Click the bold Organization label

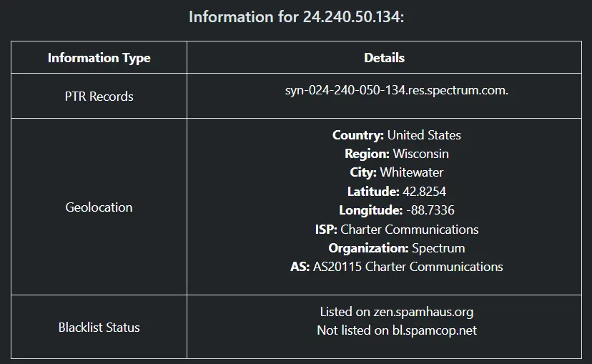368,248
